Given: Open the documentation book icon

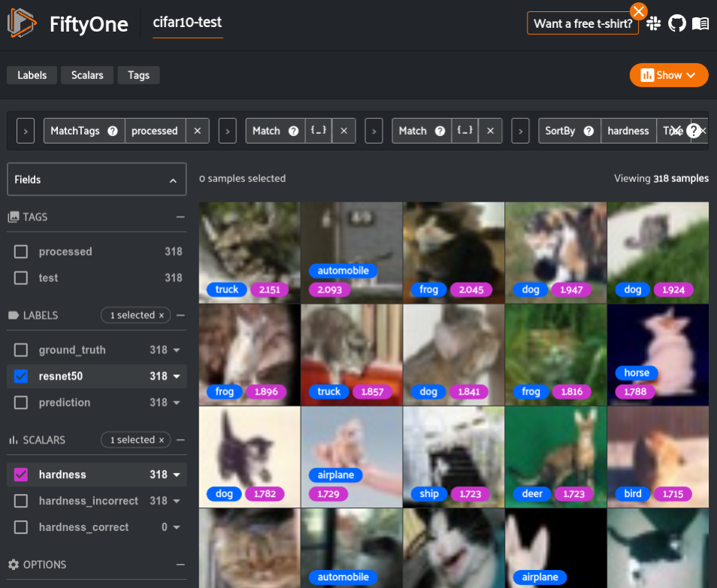Looking at the screenshot, I should (x=700, y=23).
